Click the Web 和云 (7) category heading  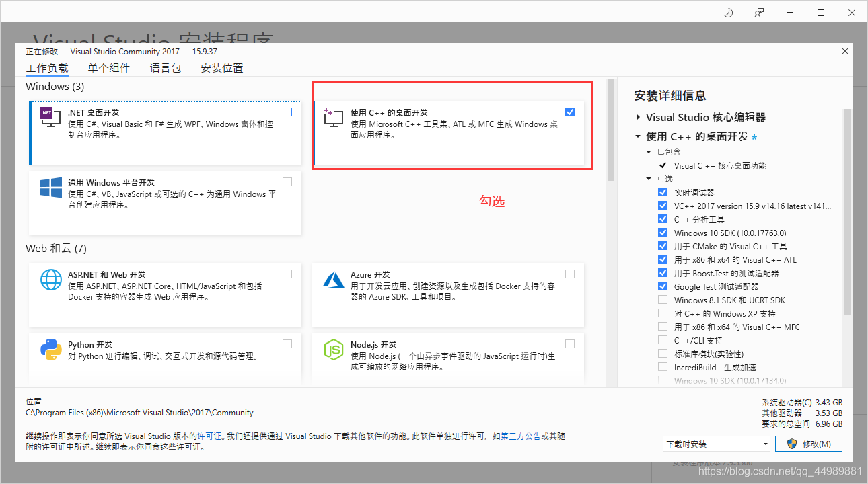pyautogui.click(x=57, y=248)
